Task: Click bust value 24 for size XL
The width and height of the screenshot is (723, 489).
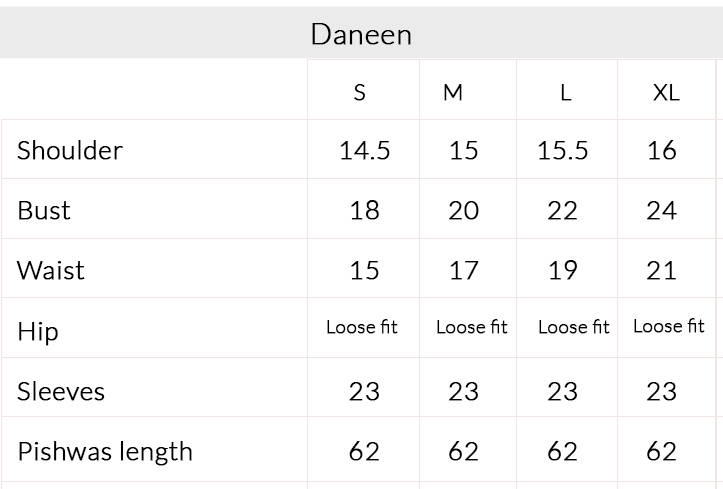Action: tap(661, 211)
